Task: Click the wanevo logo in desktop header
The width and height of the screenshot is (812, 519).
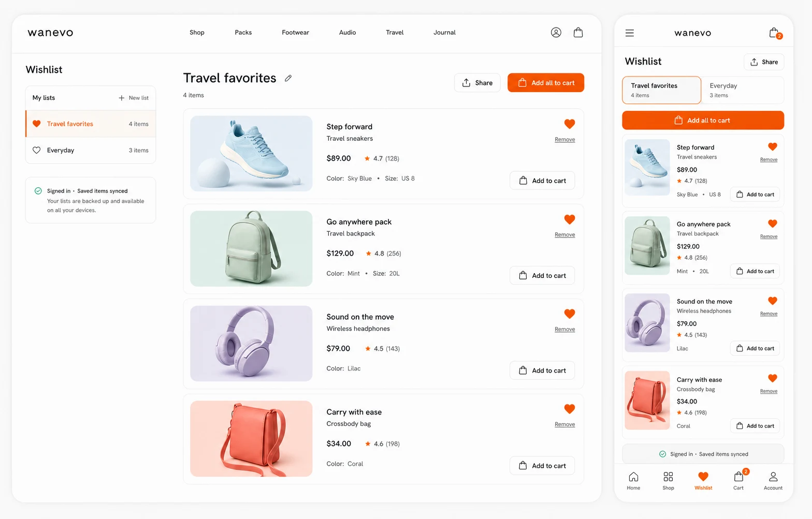Action: (50, 33)
